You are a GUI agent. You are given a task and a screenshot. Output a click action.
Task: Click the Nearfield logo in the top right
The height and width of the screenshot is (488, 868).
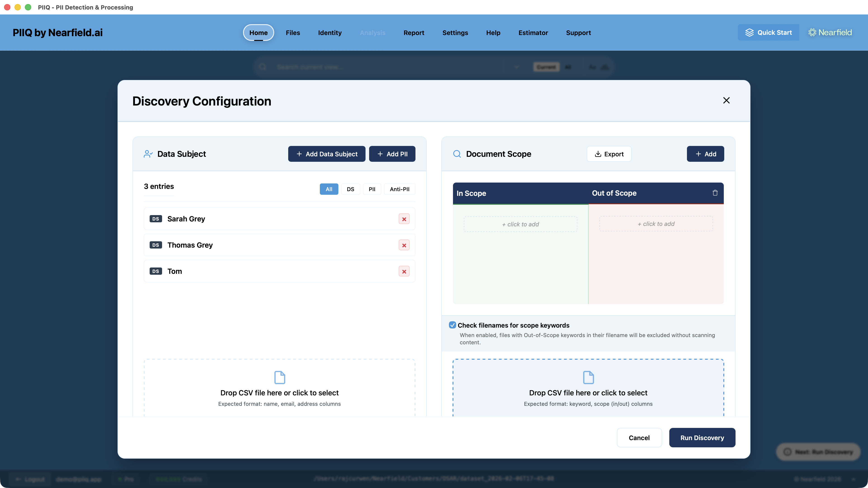830,32
